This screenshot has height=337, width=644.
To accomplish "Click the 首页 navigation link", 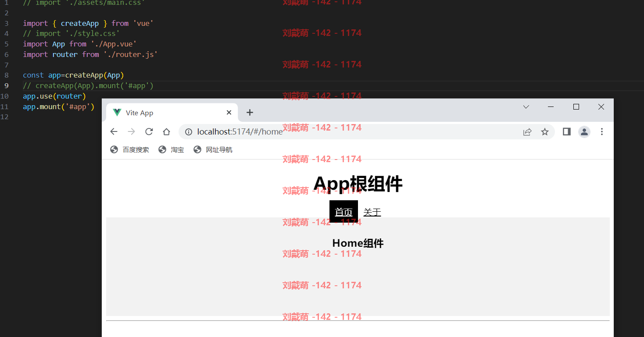I will (x=343, y=212).
